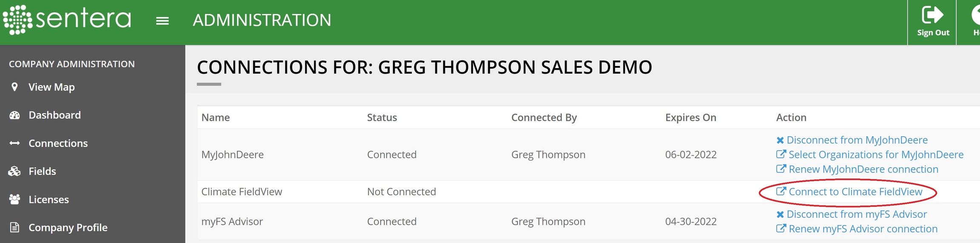Click the View Map pin icon
This screenshot has width=980, height=243.
14,87
